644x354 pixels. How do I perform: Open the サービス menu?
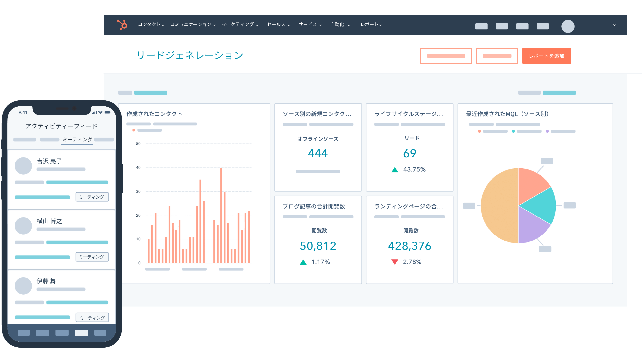[x=310, y=25]
